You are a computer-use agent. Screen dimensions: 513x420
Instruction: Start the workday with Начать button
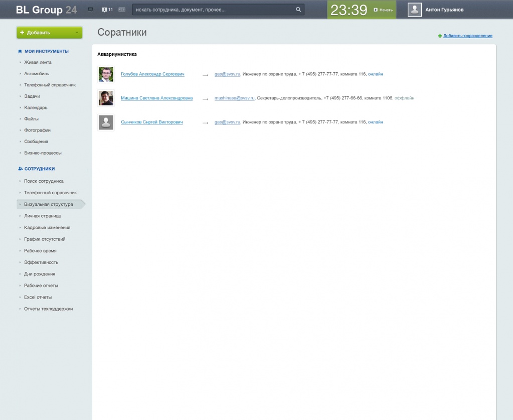coord(384,10)
